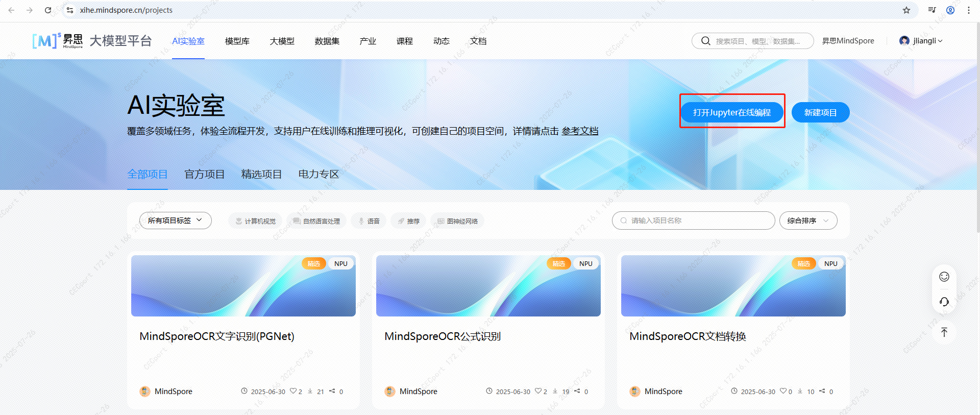
Task: Click the PGNet card cover image
Action: pos(243,286)
